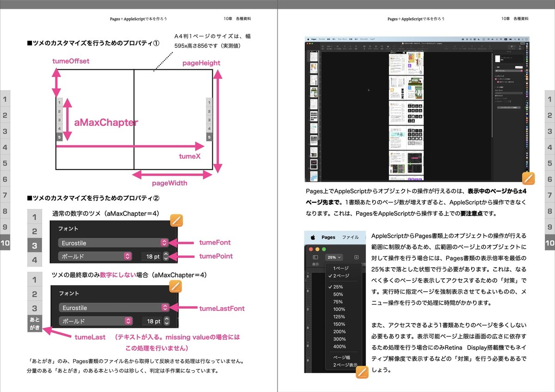Toggle the page thumbnails panel icon in the zoom screenshot

314,257
